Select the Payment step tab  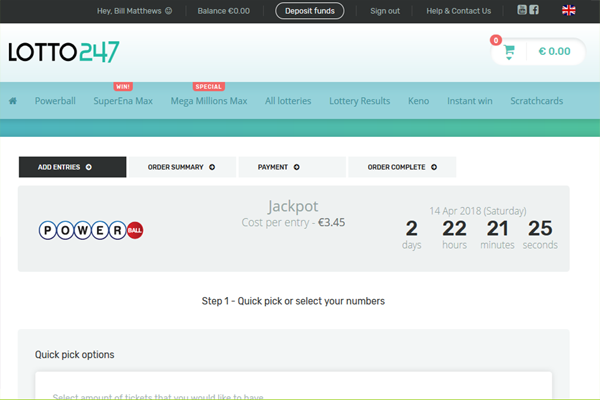292,167
